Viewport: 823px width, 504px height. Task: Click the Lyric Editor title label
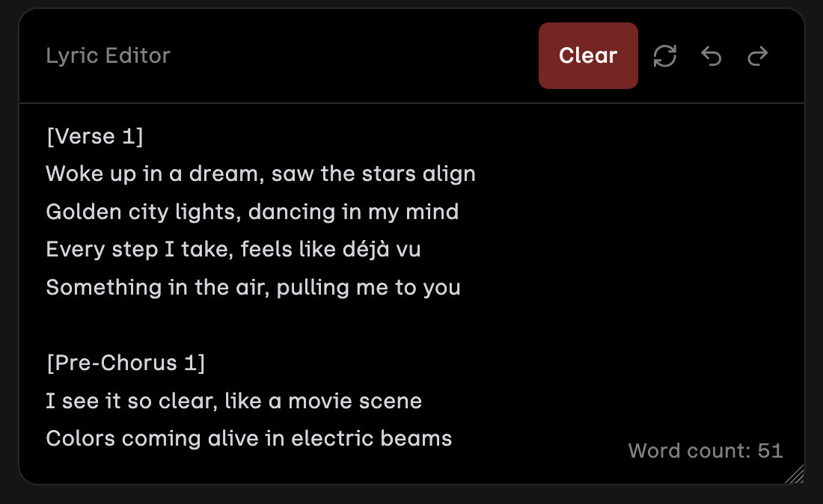pyautogui.click(x=108, y=55)
